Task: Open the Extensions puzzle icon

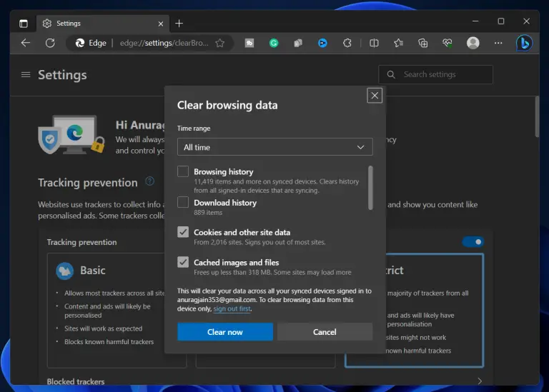Action: (347, 43)
